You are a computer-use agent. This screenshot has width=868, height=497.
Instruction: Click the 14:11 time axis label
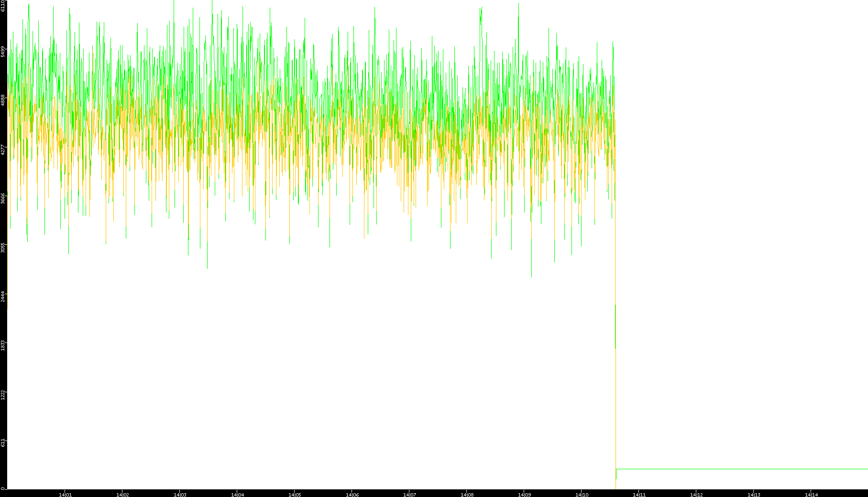point(639,495)
